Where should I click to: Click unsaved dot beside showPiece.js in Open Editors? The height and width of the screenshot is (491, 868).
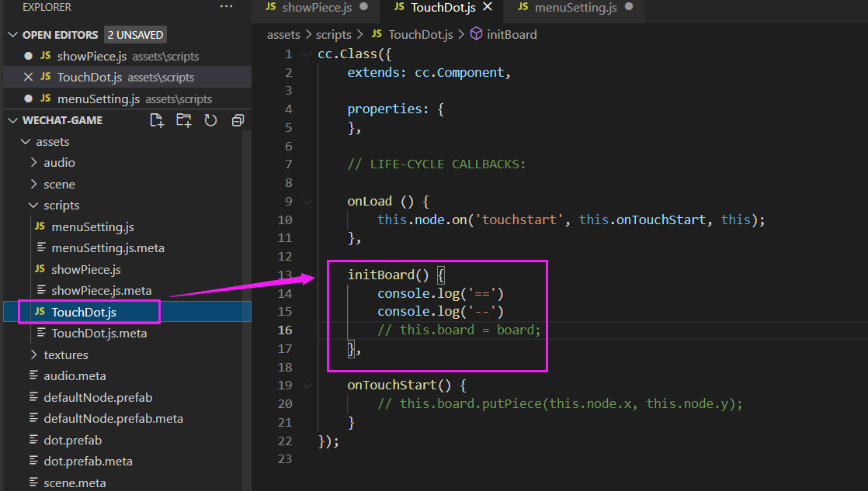coord(28,56)
